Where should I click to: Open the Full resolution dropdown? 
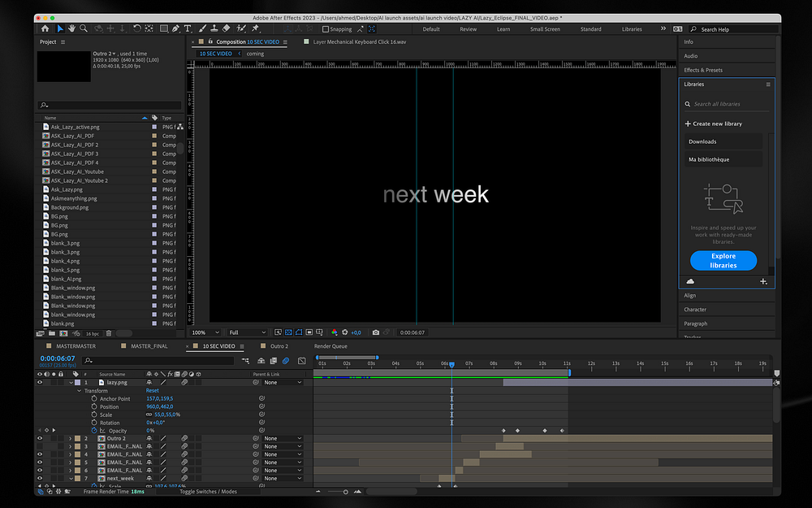248,332
